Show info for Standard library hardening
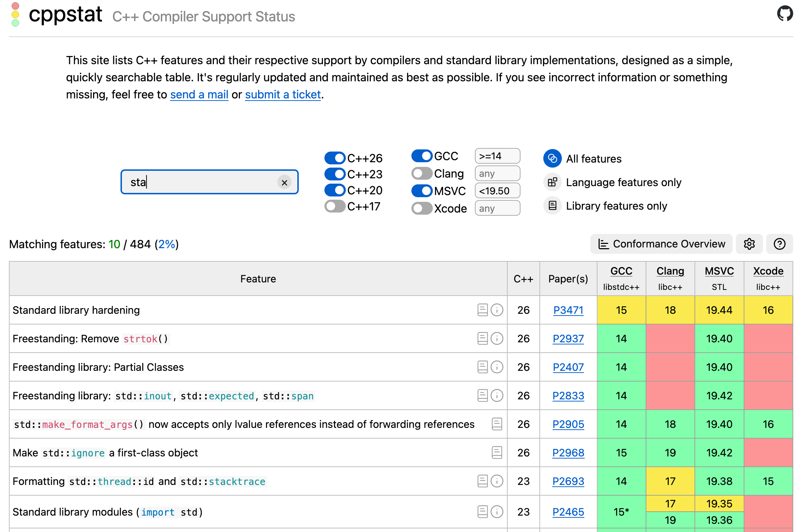The image size is (805, 532). pos(497,310)
